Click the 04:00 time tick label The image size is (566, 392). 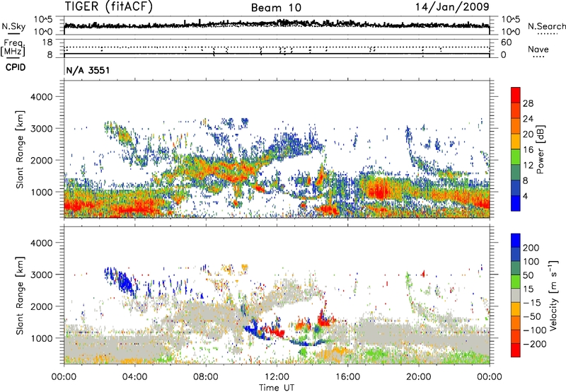point(135,377)
